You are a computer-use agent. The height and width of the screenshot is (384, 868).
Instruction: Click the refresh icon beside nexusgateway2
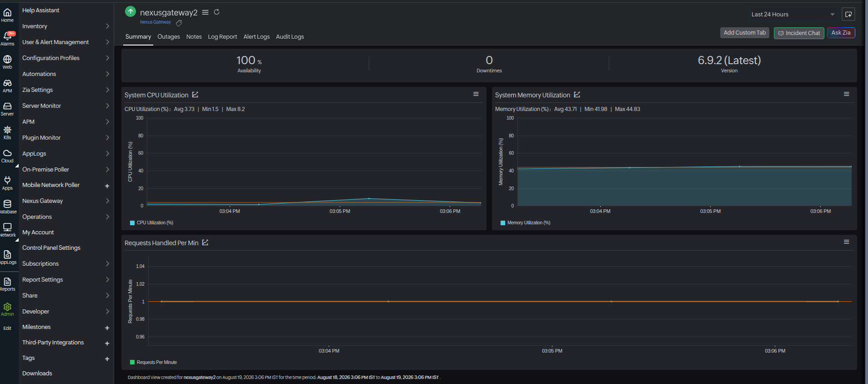pyautogui.click(x=217, y=12)
